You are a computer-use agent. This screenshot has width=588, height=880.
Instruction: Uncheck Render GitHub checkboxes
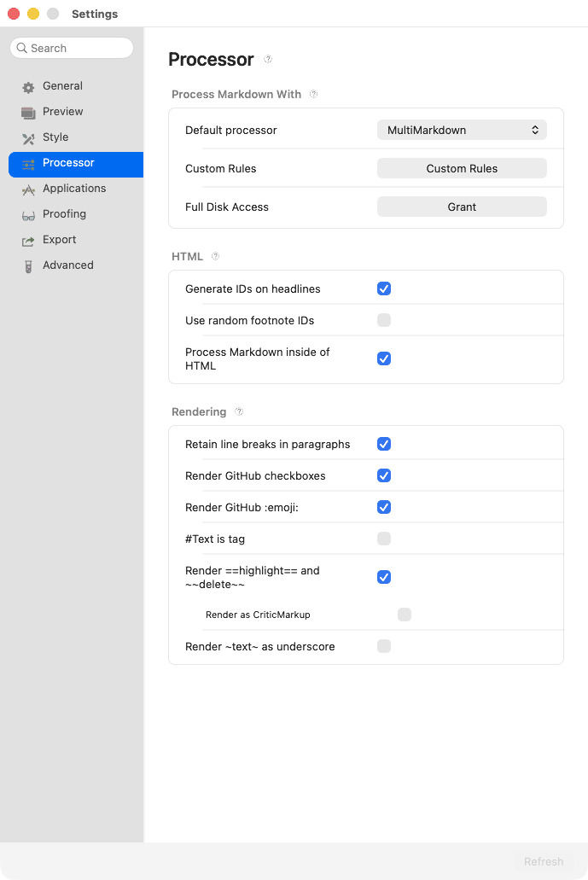tap(384, 475)
